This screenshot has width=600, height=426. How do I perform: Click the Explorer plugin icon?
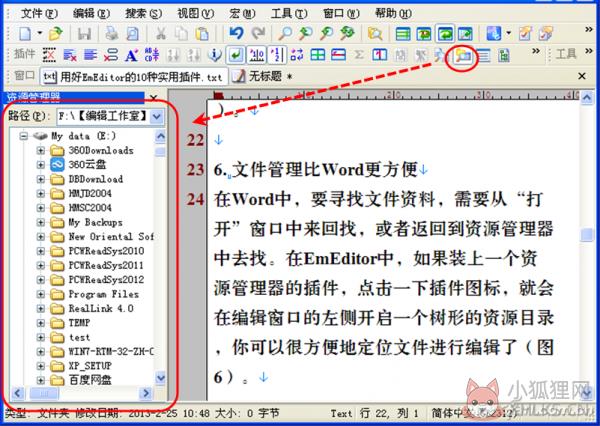(463, 56)
